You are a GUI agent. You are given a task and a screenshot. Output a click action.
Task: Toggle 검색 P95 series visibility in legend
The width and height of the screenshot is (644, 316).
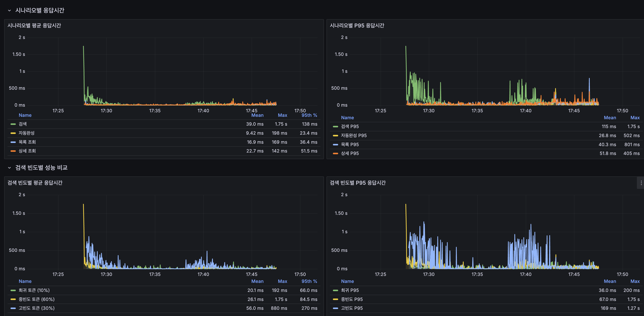click(x=350, y=127)
